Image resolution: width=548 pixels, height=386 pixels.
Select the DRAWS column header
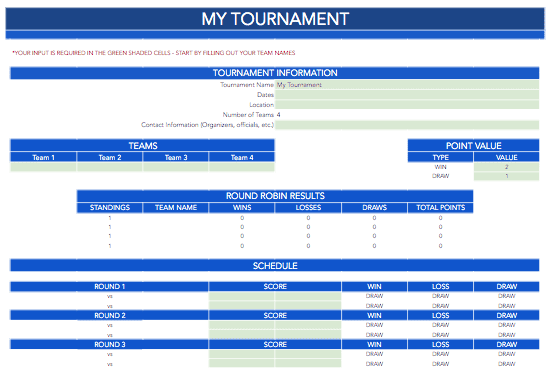click(x=374, y=208)
